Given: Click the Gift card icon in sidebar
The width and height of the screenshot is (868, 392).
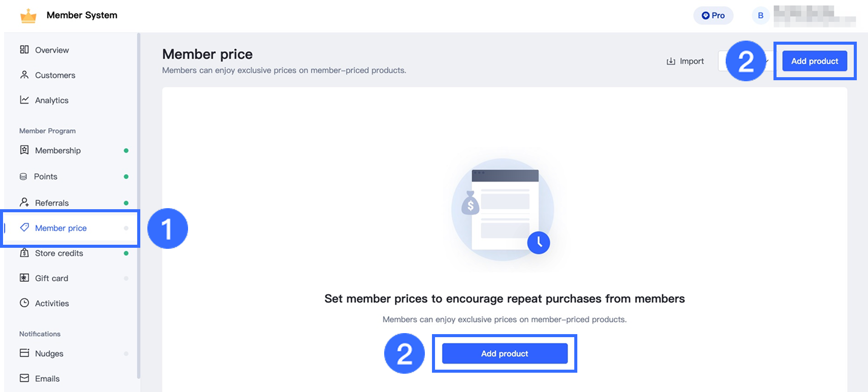Looking at the screenshot, I should coord(24,278).
